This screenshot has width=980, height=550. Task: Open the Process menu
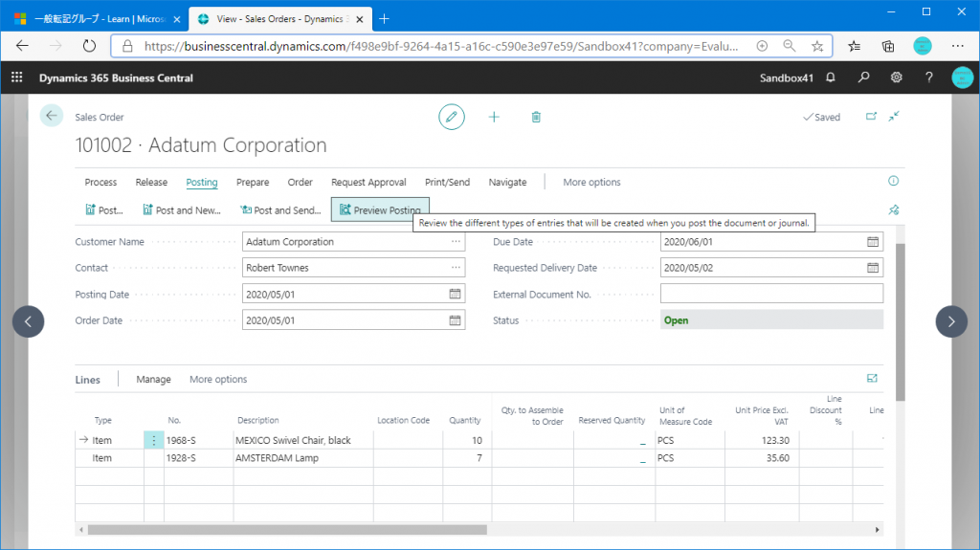[x=100, y=182]
